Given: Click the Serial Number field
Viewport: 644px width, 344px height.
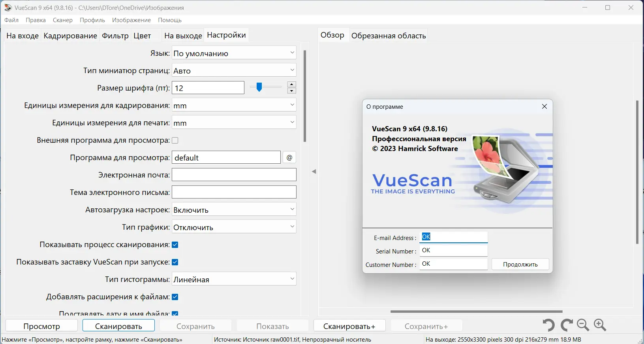Looking at the screenshot, I should click(x=454, y=250).
